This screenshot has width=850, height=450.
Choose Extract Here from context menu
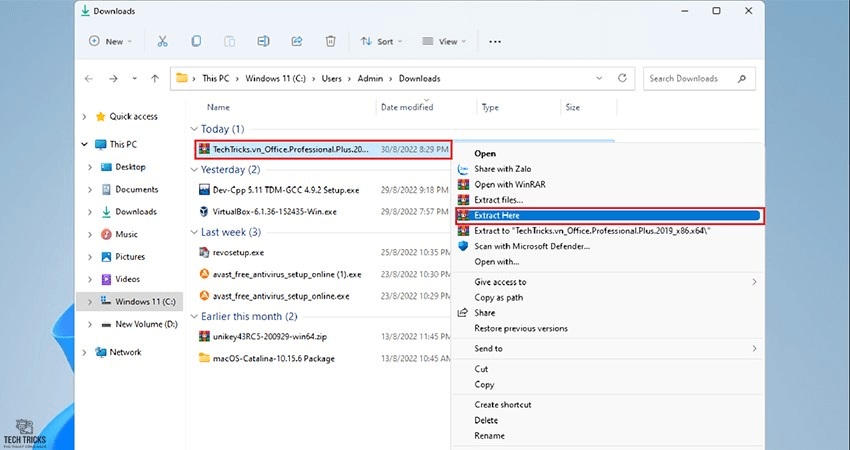click(609, 215)
